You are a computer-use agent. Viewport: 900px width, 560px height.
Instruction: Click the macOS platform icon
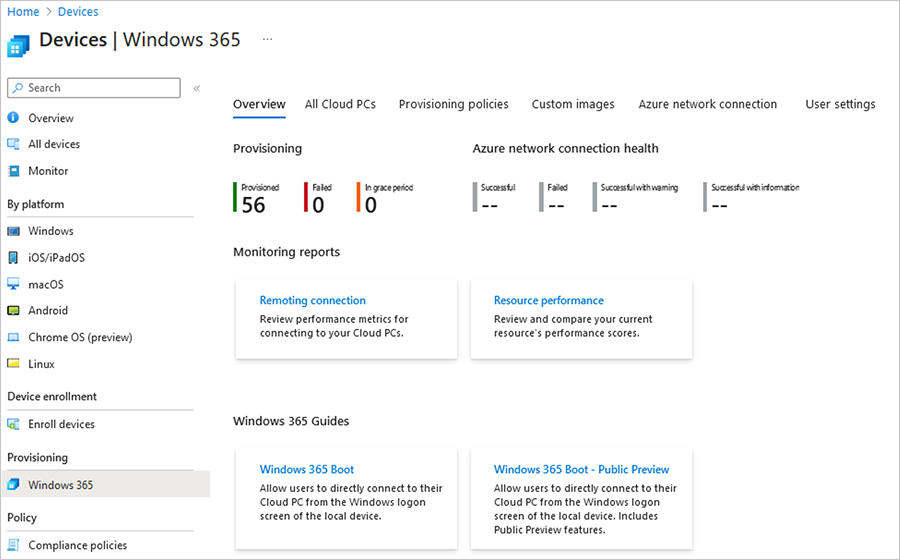13,284
